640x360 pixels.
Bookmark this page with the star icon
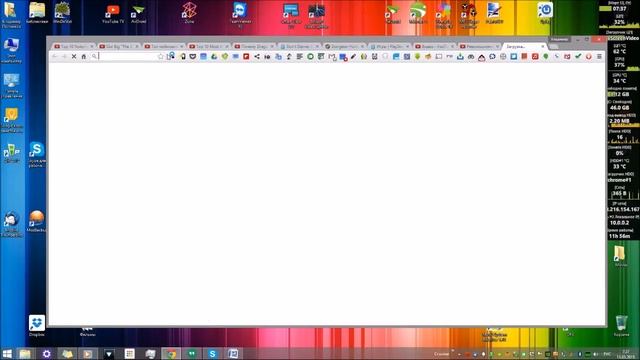coord(161,57)
